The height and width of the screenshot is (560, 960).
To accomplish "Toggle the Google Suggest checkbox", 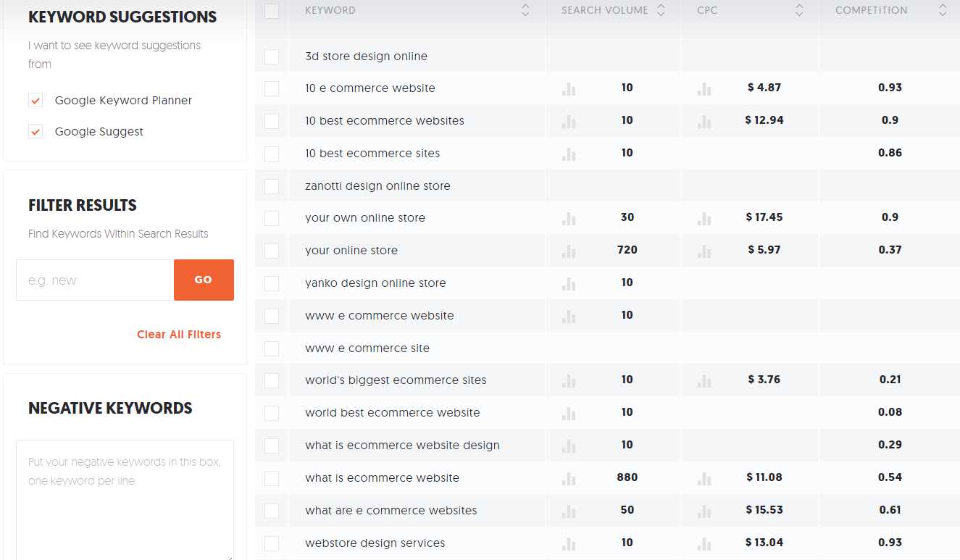I will click(x=36, y=132).
